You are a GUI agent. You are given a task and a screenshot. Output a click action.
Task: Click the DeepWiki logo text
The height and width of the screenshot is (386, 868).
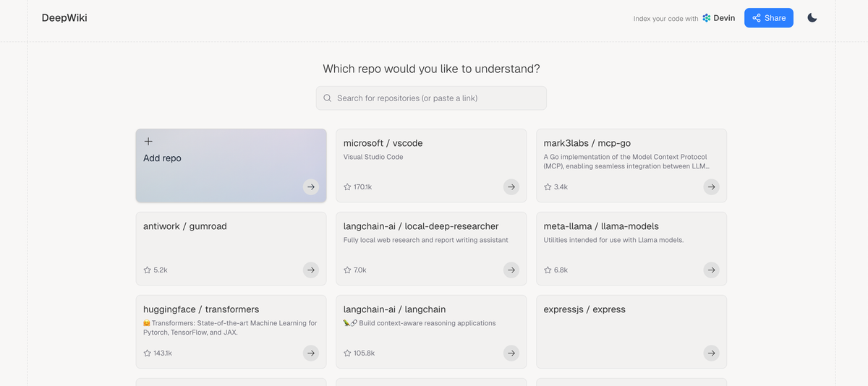point(64,18)
